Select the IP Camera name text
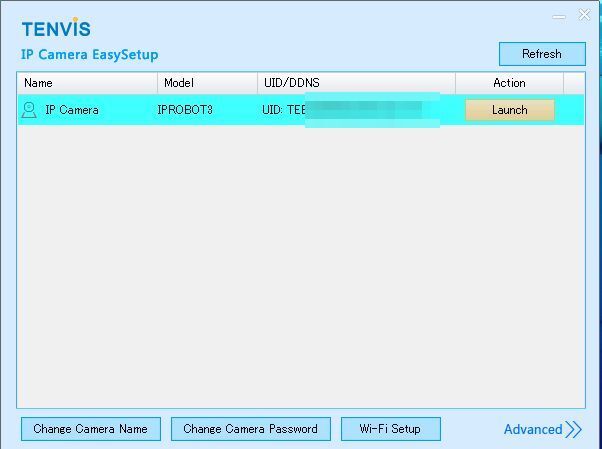The height and width of the screenshot is (449, 602). coord(72,110)
